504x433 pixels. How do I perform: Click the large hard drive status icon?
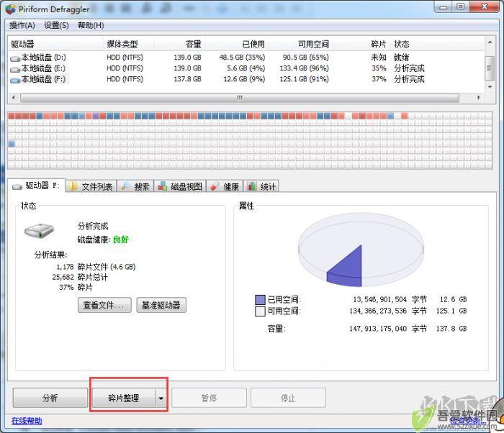pos(39,231)
